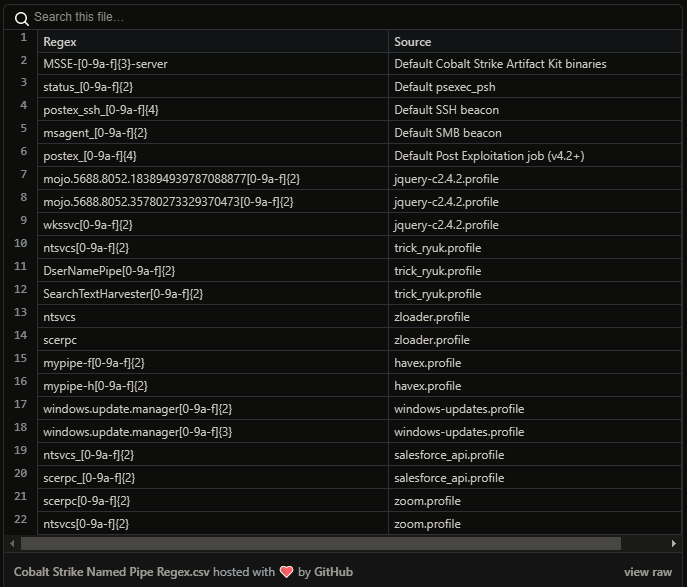Click cell 'SearchTextHarvester[0-9a-f]{2}'
This screenshot has height=587, width=687.
pyautogui.click(x=213, y=294)
